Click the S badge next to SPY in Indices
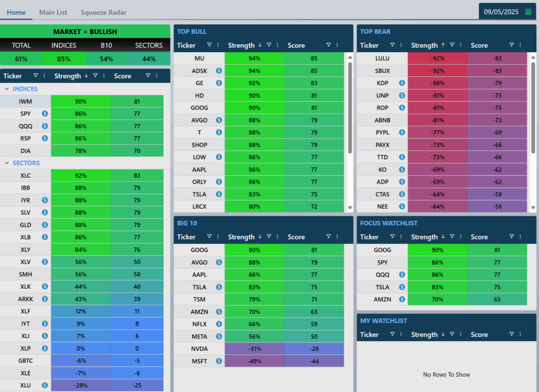The width and height of the screenshot is (539, 392). [x=45, y=114]
